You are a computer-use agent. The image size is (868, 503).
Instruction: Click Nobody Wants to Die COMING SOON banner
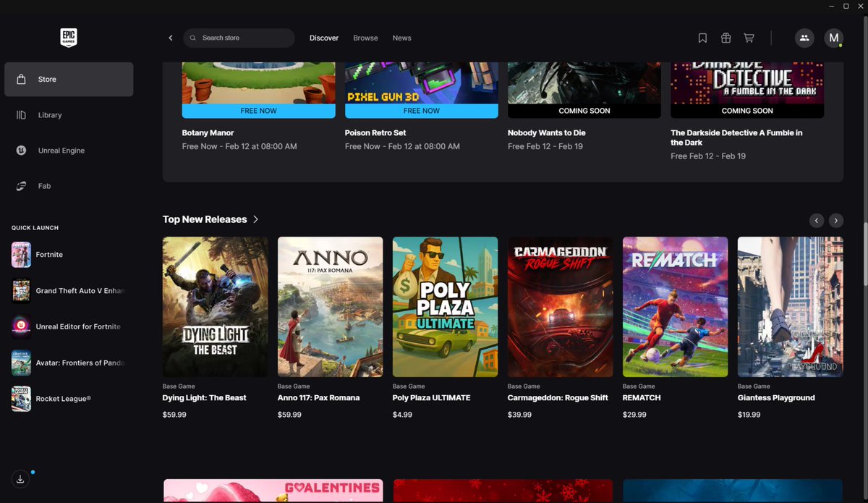point(584,111)
